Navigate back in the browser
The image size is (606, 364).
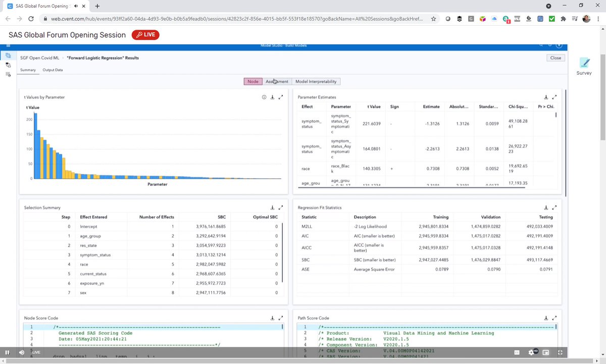8,19
